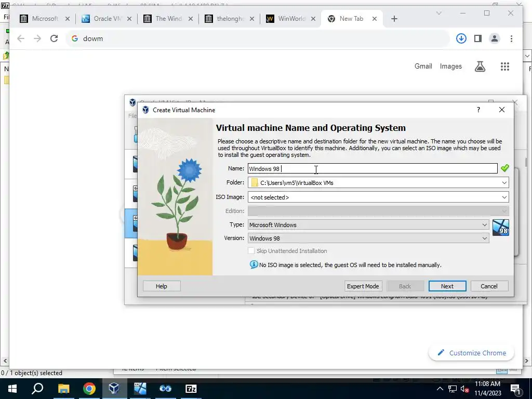Open taskbar search magnifier
This screenshot has width=532, height=399.
click(x=37, y=388)
